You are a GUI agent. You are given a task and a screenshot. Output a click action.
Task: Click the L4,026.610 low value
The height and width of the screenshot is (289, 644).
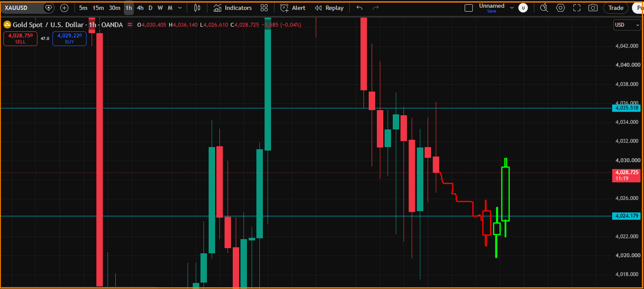click(x=214, y=25)
